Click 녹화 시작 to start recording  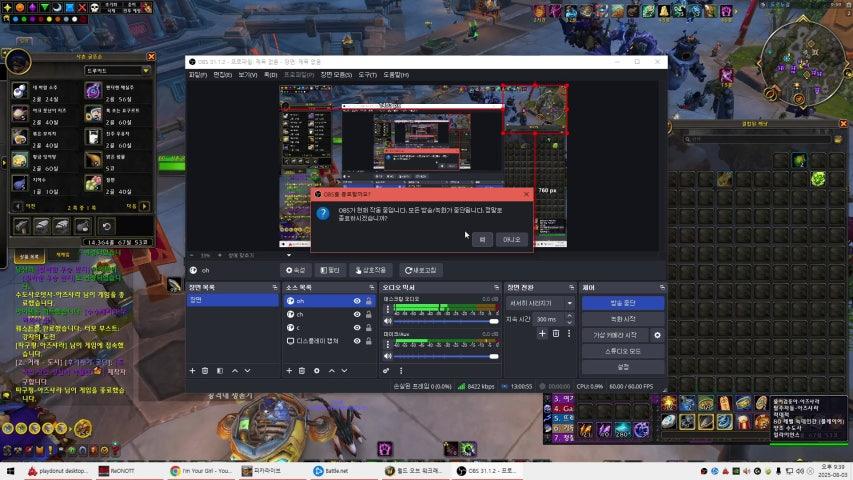(x=623, y=319)
